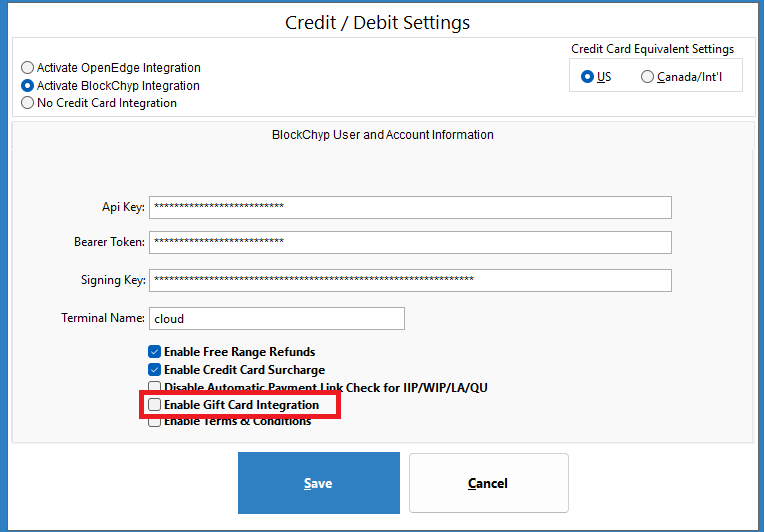Click the Bearer Token label
The image size is (765, 532).
(109, 242)
